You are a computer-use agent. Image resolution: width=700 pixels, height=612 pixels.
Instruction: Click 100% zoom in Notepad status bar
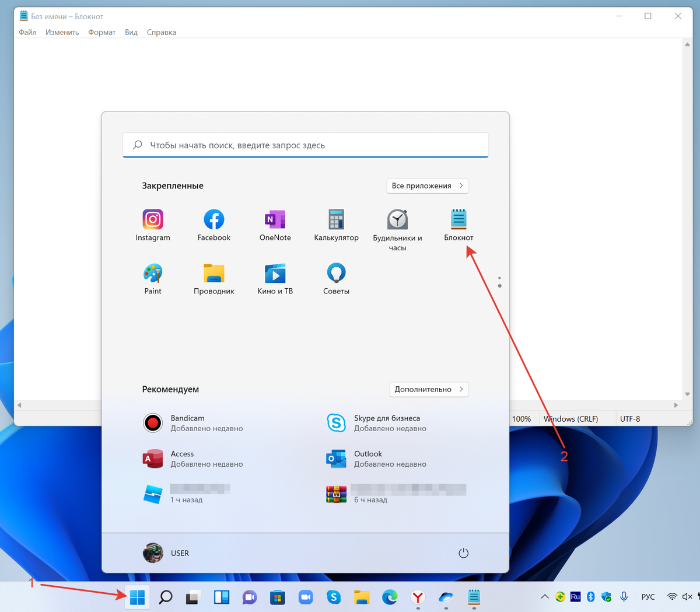tap(521, 419)
